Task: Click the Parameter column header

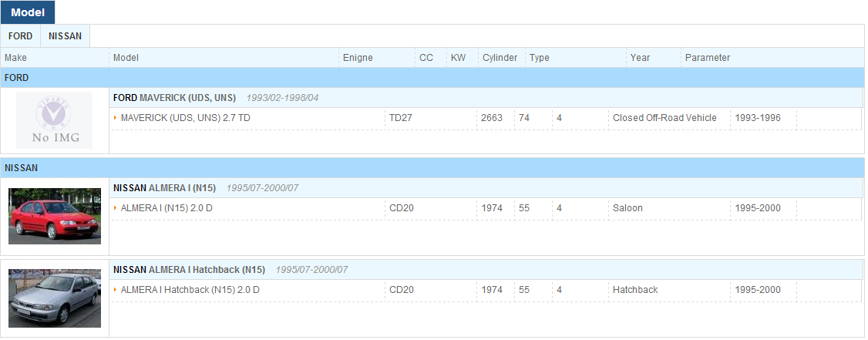Action: point(772,58)
